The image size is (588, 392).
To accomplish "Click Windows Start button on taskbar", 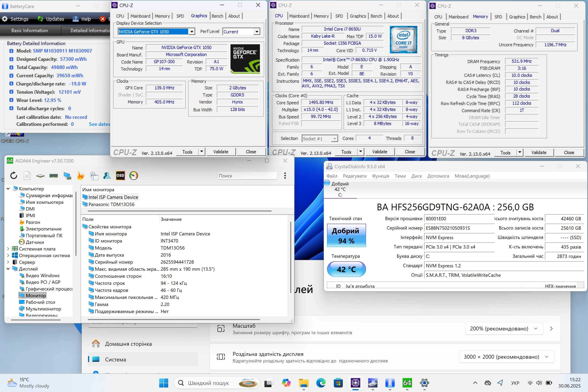I will 163,383.
